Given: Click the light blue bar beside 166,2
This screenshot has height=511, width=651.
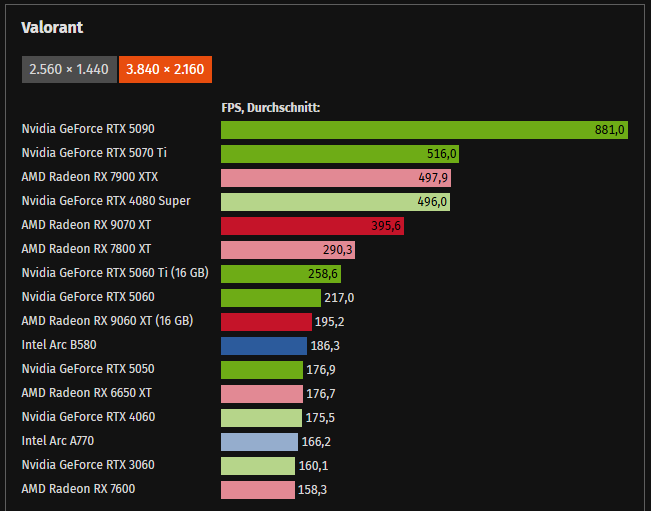Looking at the screenshot, I should coord(259,442).
